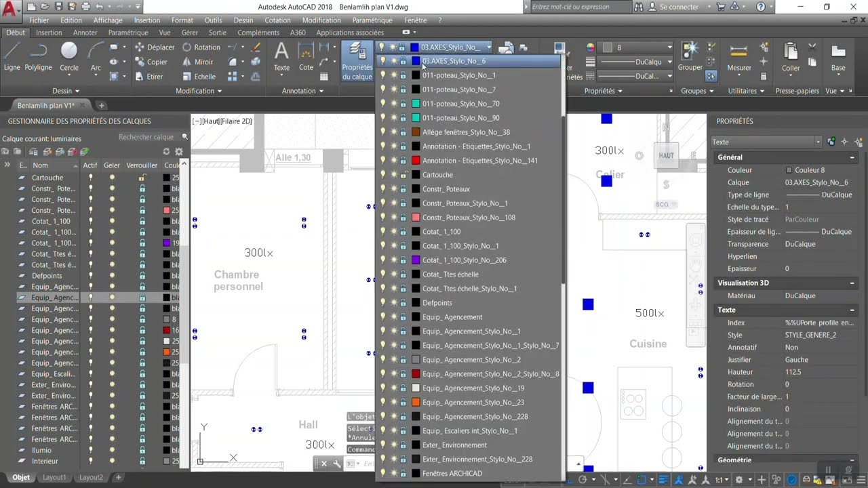868x488 pixels.
Task: Click the Nom column header
Action: (x=41, y=165)
